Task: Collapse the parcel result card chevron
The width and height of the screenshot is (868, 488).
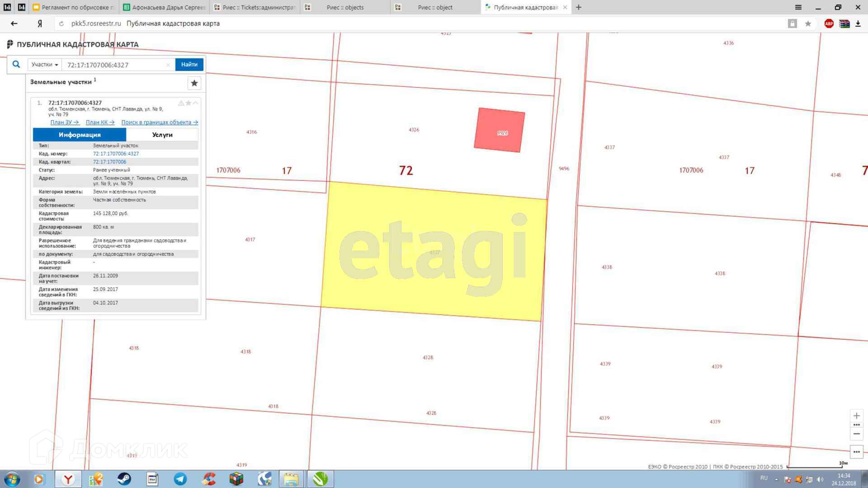Action: click(196, 103)
